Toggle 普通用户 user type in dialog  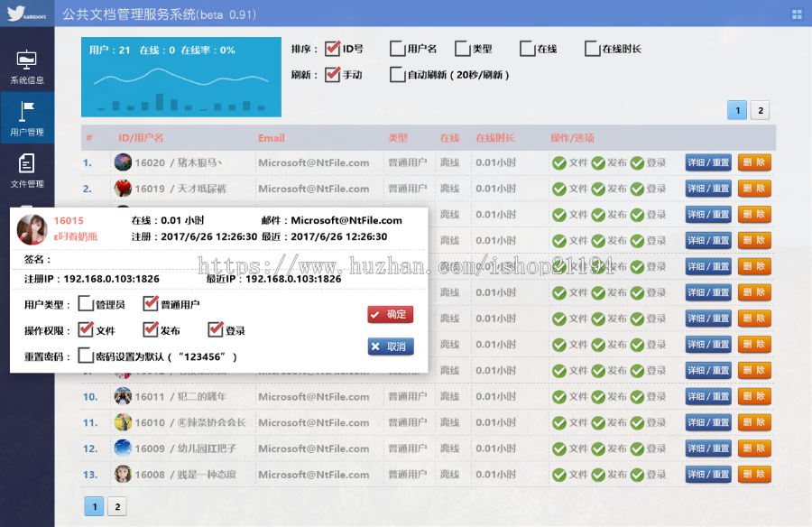151,304
